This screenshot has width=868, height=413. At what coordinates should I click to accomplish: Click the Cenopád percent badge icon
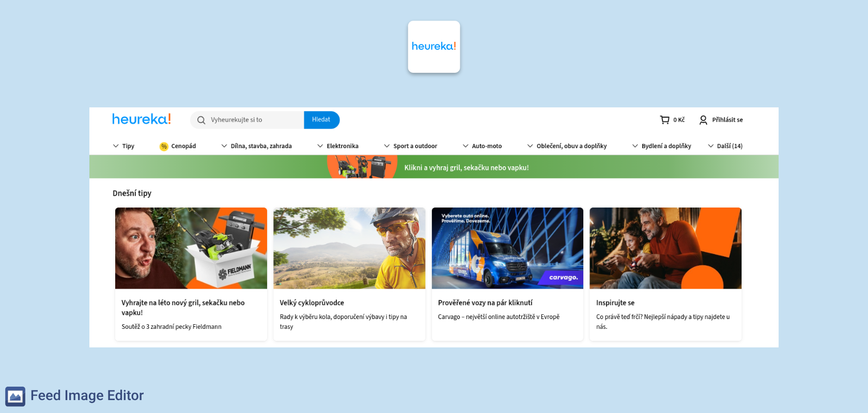click(x=164, y=147)
